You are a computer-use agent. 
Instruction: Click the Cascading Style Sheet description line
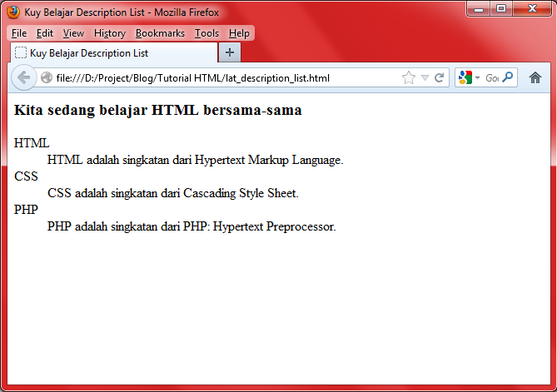(x=173, y=193)
